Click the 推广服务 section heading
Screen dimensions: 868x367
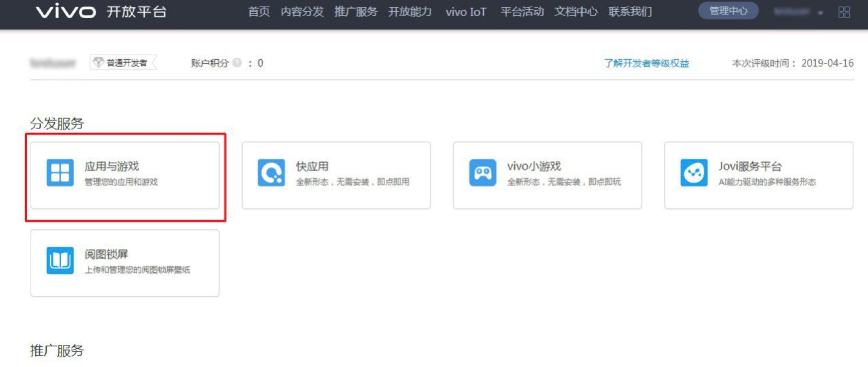coord(57,350)
